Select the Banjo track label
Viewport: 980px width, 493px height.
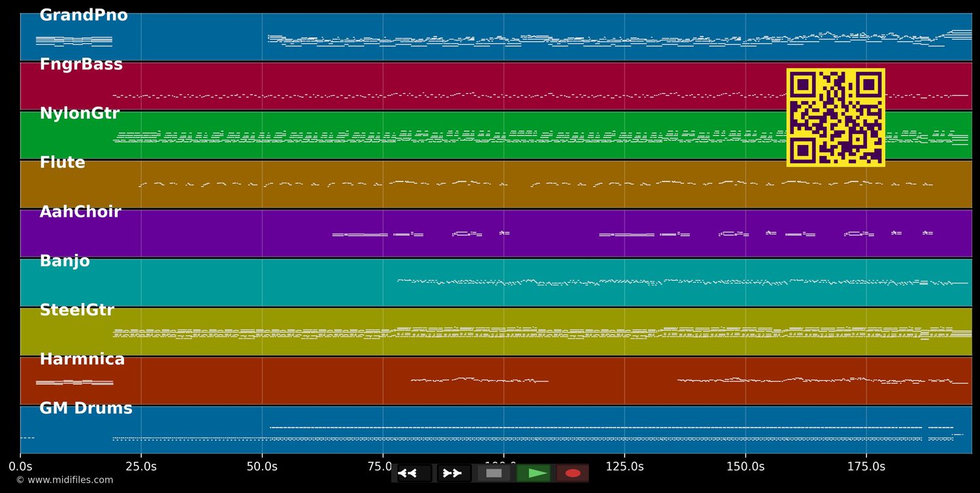coord(65,261)
